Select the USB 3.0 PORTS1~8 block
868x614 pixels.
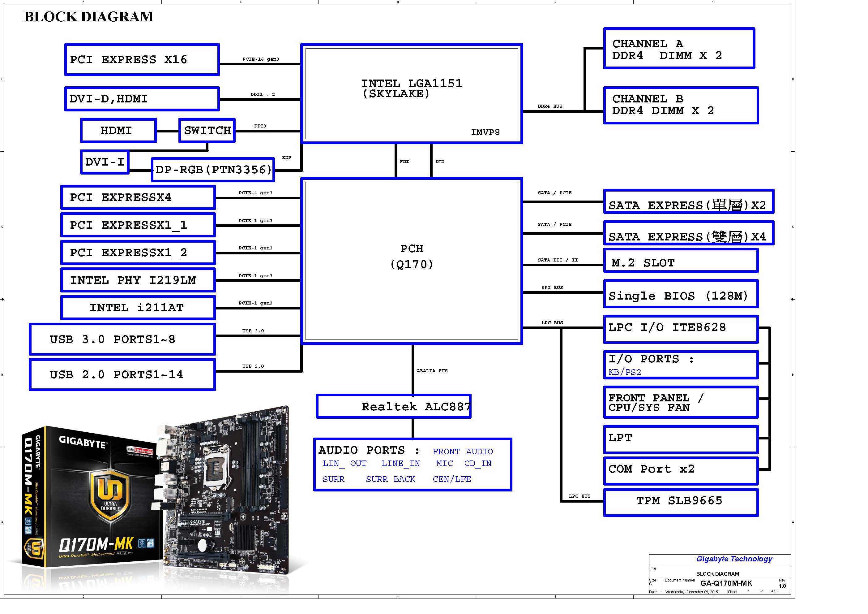point(122,339)
